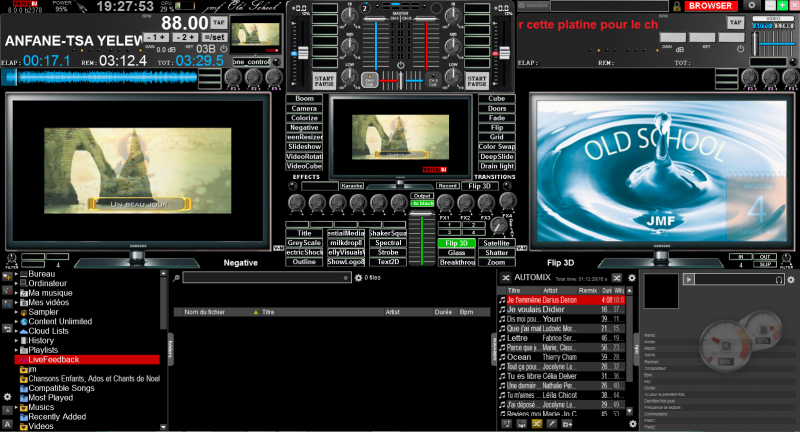Viewport: 800px width, 432px height.
Task: Toggle the AUTO video crossfader button
Action: pos(762,26)
